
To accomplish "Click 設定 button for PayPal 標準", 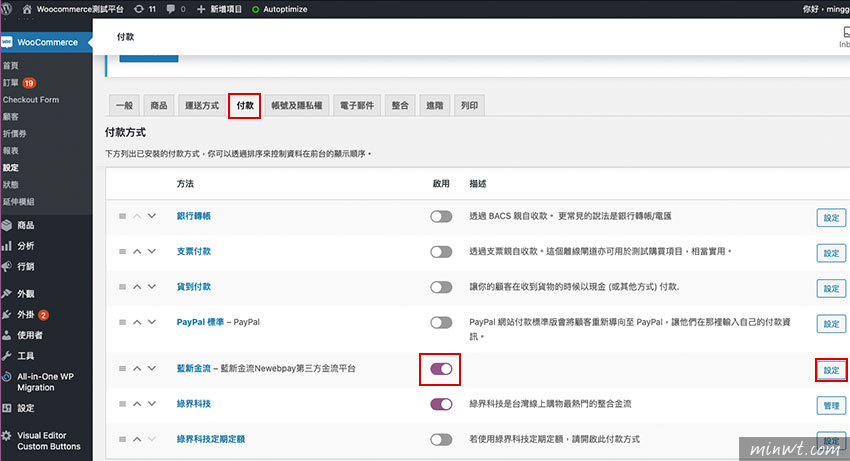I will (x=831, y=324).
